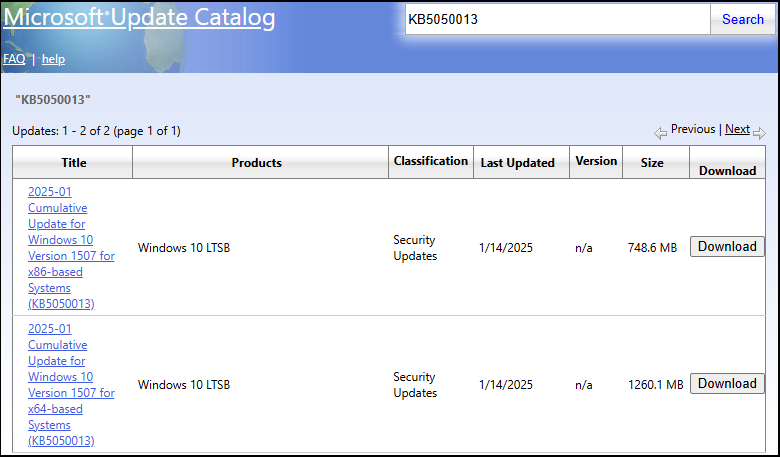This screenshot has width=780, height=457.
Task: Sort by the Classification column header
Action: tap(431, 161)
